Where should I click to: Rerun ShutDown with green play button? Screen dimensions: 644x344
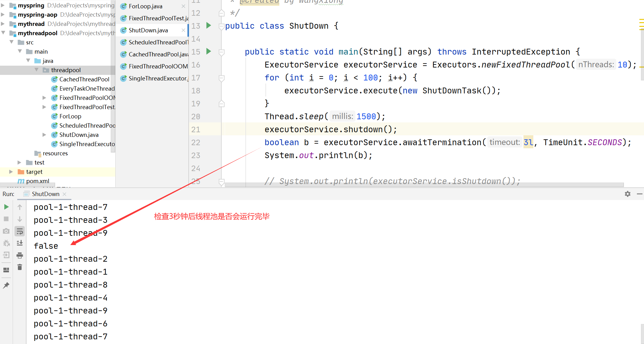pos(6,207)
